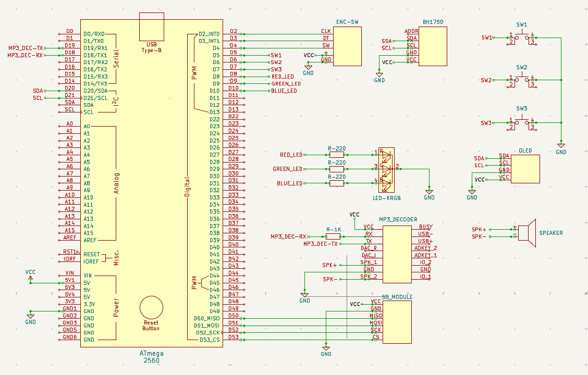Click the MP3_DEC-TX label near decoder TX pin
The width and height of the screenshot is (588, 375).
tap(321, 244)
